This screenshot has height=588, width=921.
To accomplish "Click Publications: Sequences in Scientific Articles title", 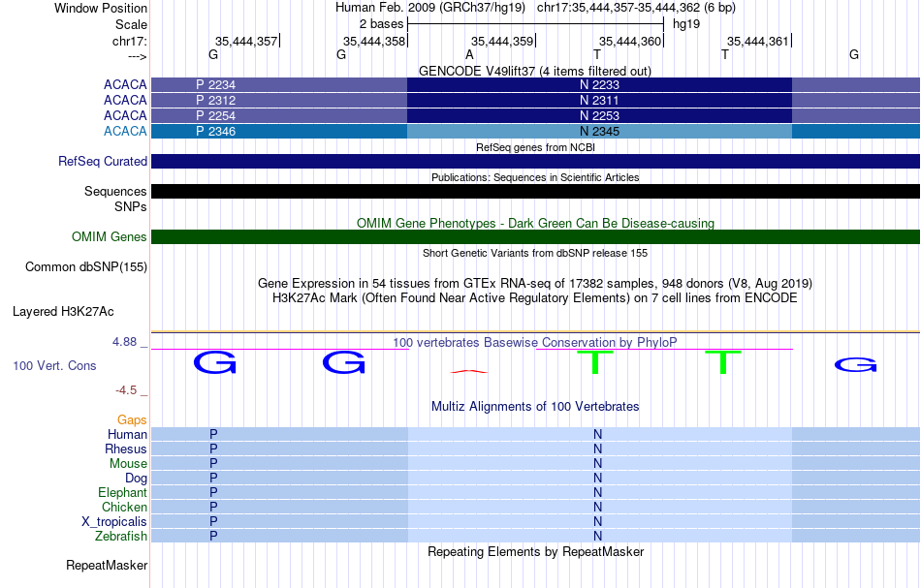I will (535, 177).
